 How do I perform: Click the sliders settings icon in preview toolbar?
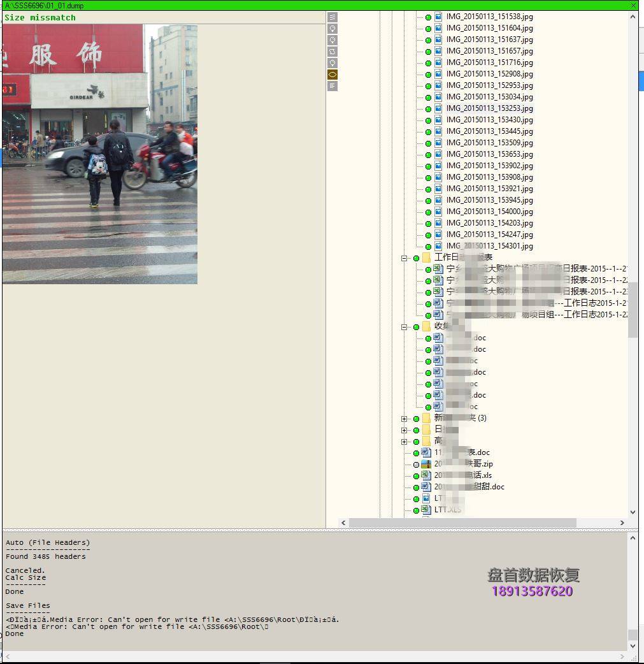pyautogui.click(x=332, y=17)
